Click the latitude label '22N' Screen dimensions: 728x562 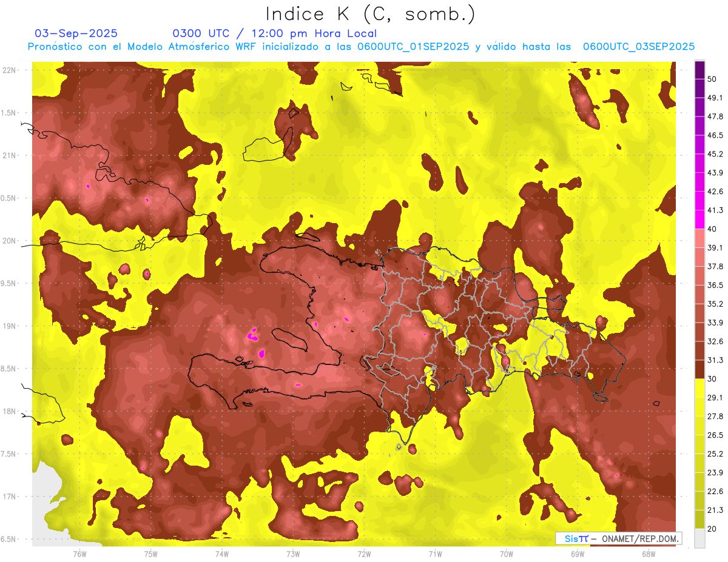pyautogui.click(x=10, y=70)
